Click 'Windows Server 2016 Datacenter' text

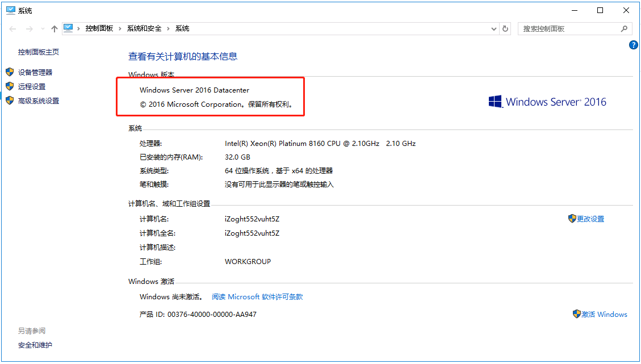(x=195, y=90)
